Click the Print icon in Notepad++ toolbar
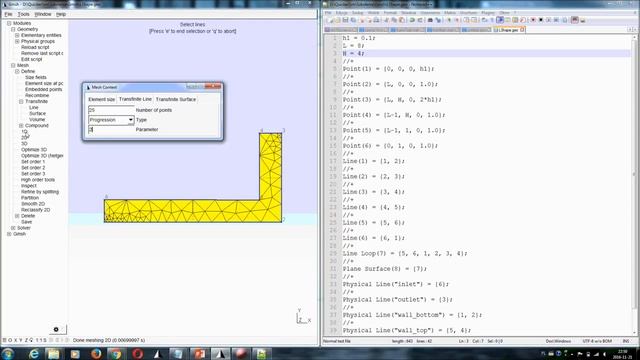Image resolution: width=640 pixels, height=360 pixels. coord(376,20)
